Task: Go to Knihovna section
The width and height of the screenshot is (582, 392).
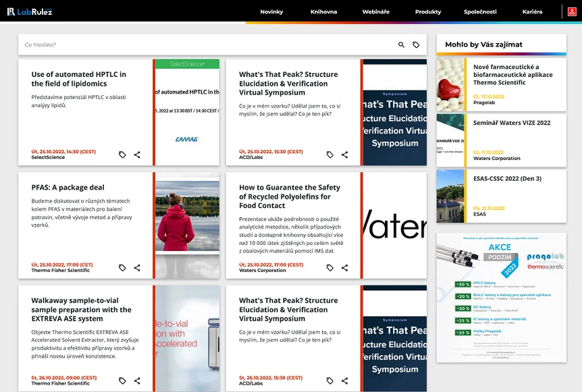Action: (323, 12)
